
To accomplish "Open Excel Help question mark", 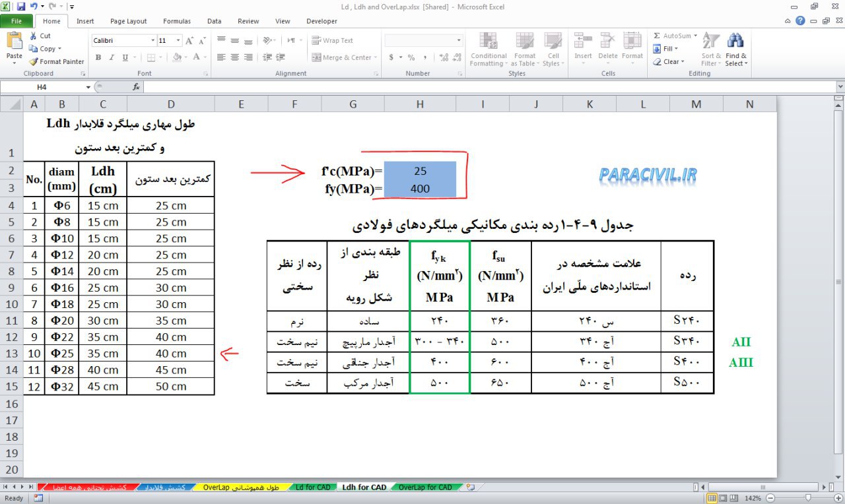I will 801,21.
